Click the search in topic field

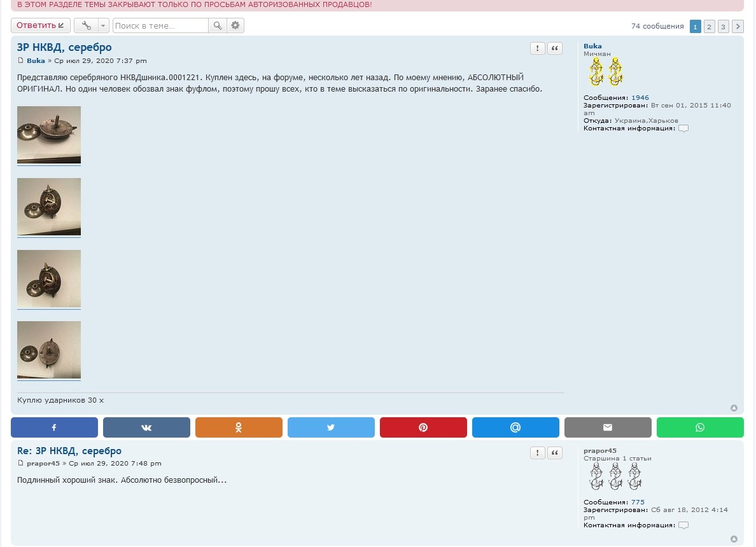pos(160,25)
